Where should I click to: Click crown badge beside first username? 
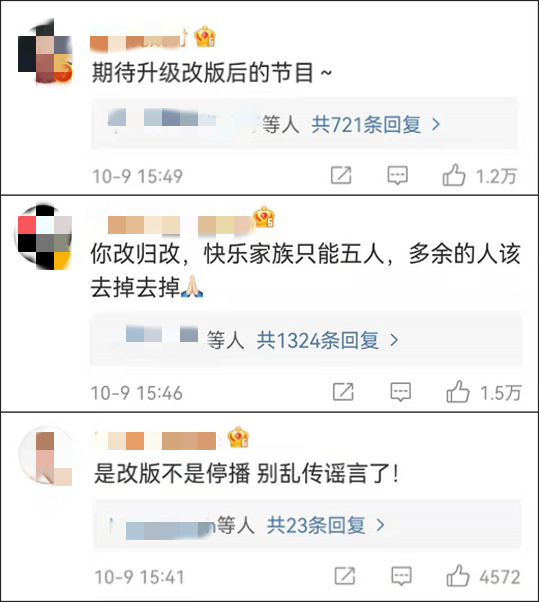point(205,37)
